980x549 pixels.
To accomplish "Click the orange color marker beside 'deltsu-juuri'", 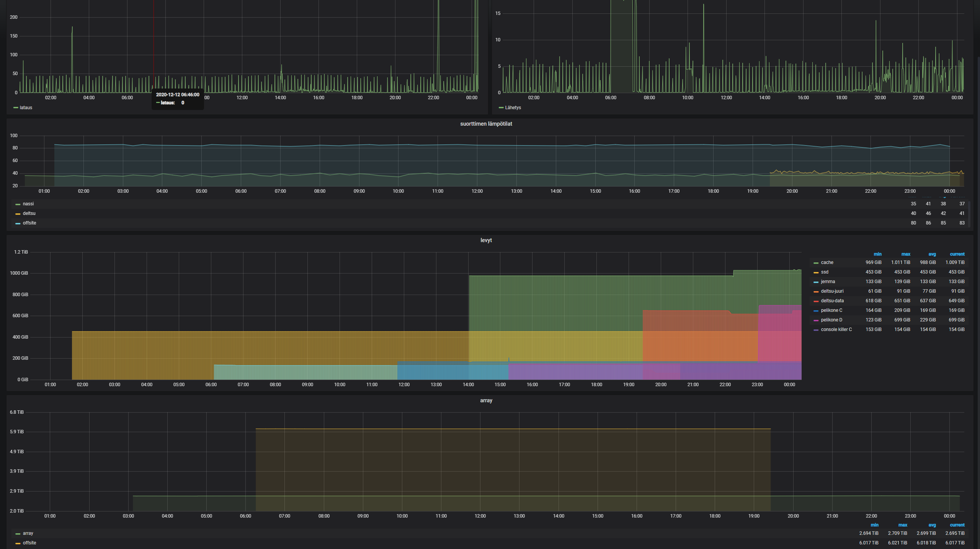I will pos(816,292).
